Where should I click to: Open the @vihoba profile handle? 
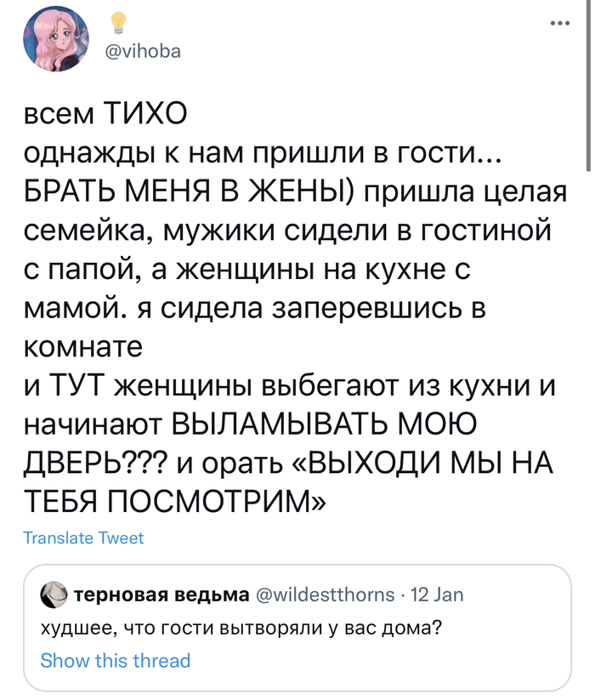tap(143, 50)
